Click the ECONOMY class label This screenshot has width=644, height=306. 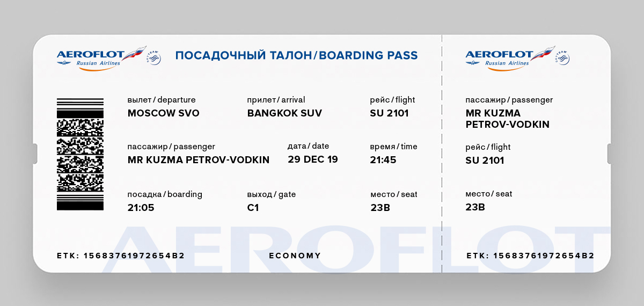point(295,256)
